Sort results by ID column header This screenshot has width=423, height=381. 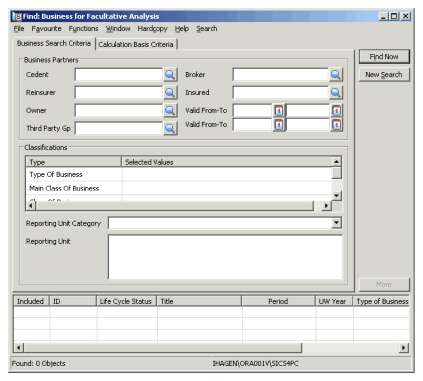73,301
